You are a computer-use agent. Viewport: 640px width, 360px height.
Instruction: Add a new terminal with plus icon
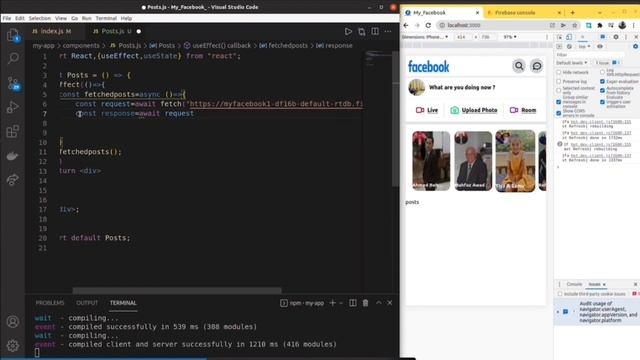(x=332, y=303)
